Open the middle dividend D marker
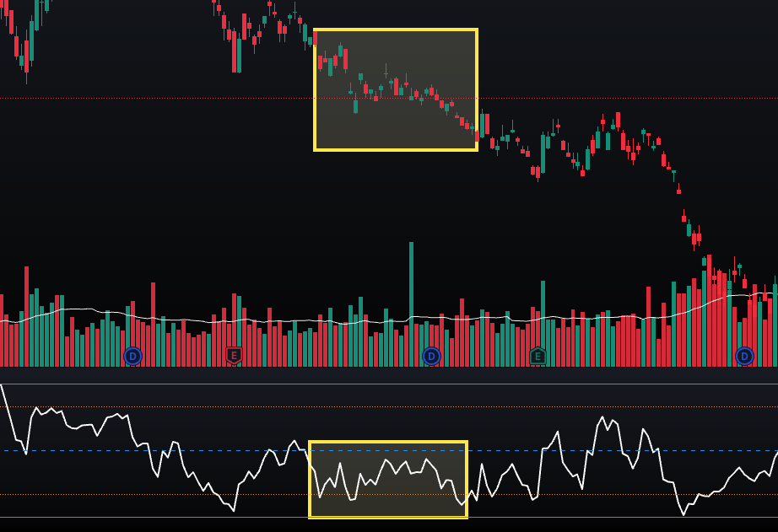 [x=431, y=356]
